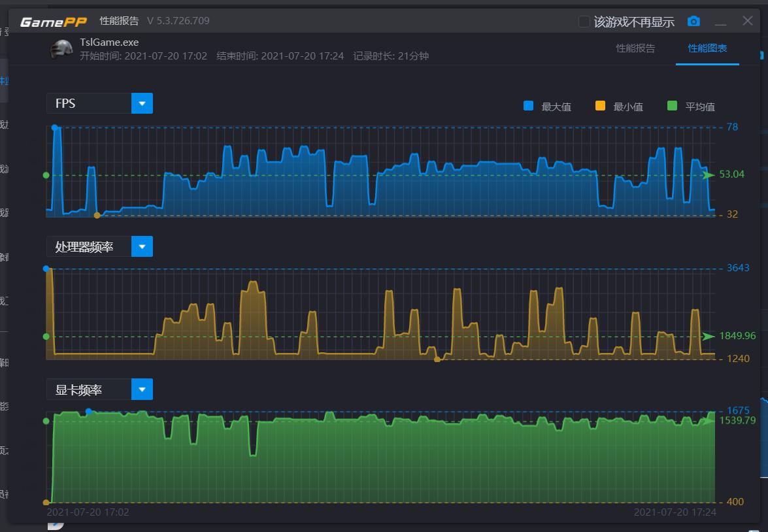The height and width of the screenshot is (532, 768).
Task: Click the green average arrow on FPS chart
Action: point(709,175)
